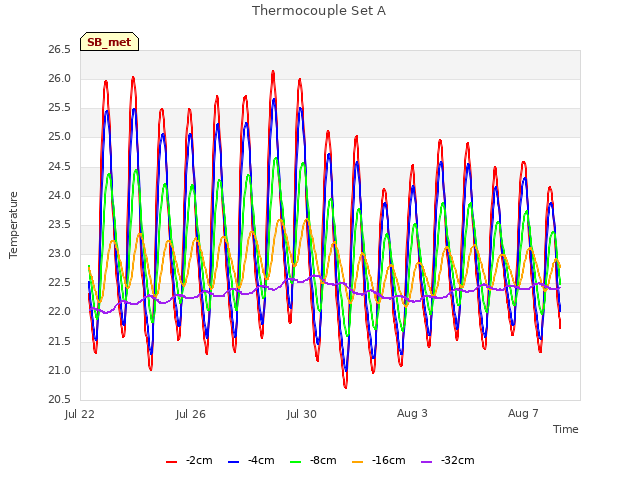
Task: Click the 21.0 y-axis tick label
Action: tap(60, 371)
